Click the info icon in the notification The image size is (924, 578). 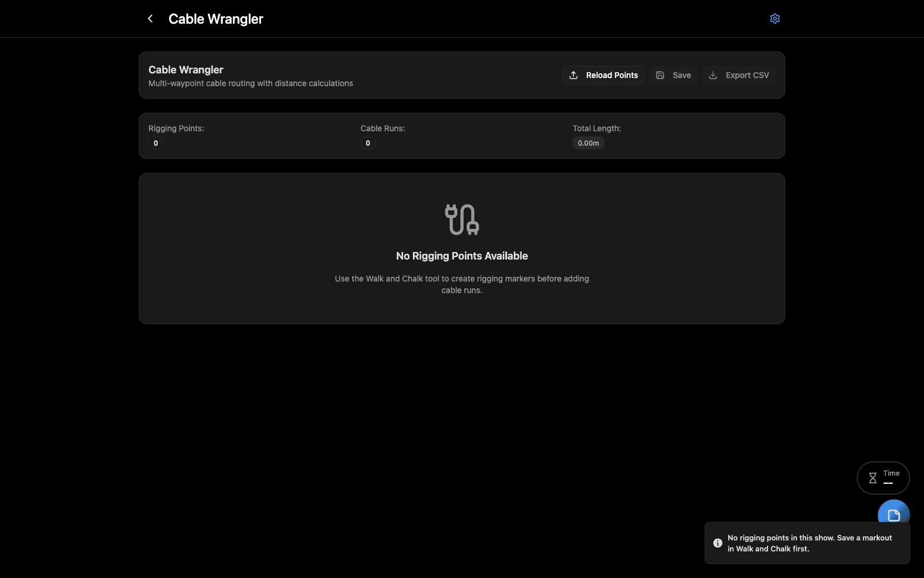(x=718, y=543)
